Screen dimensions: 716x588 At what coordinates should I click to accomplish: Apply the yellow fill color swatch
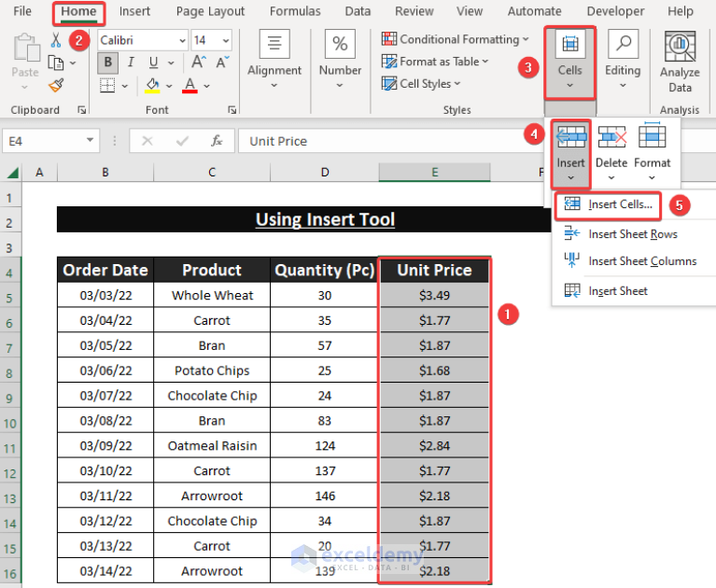tap(154, 85)
